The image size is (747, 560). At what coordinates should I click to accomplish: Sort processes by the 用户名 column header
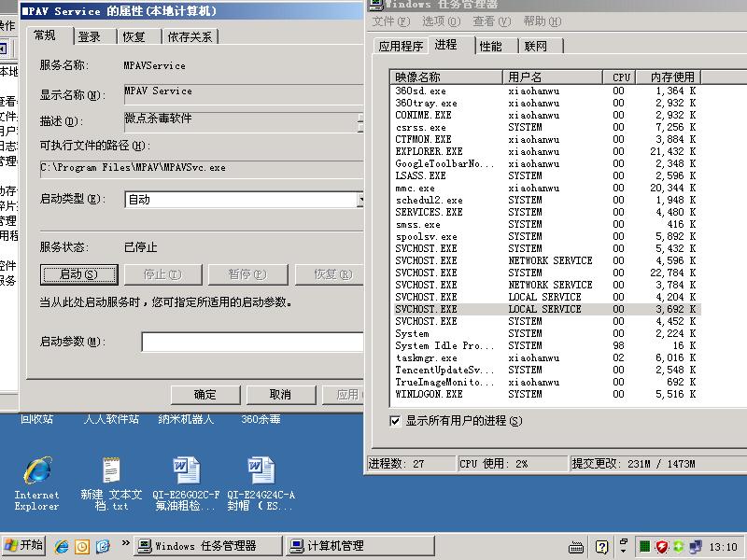(553, 77)
